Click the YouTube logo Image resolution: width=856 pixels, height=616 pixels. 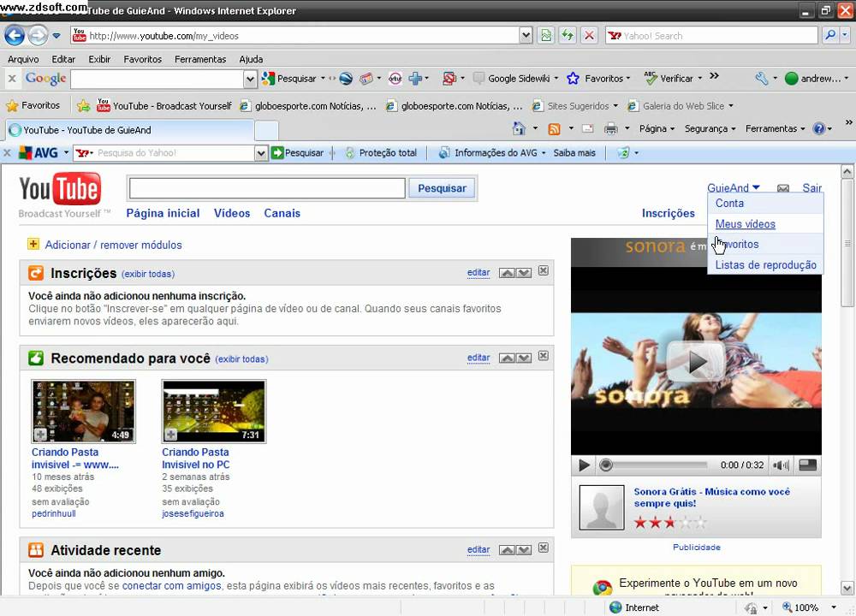[60, 189]
